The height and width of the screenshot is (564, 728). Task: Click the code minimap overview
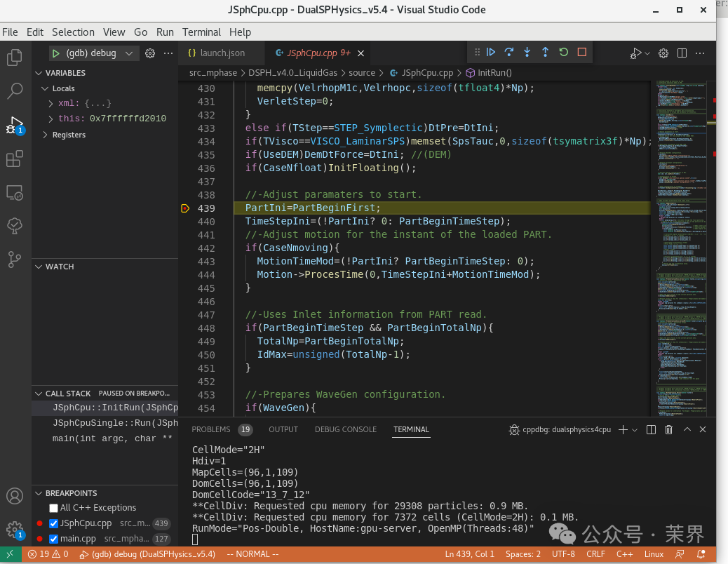(x=682, y=248)
